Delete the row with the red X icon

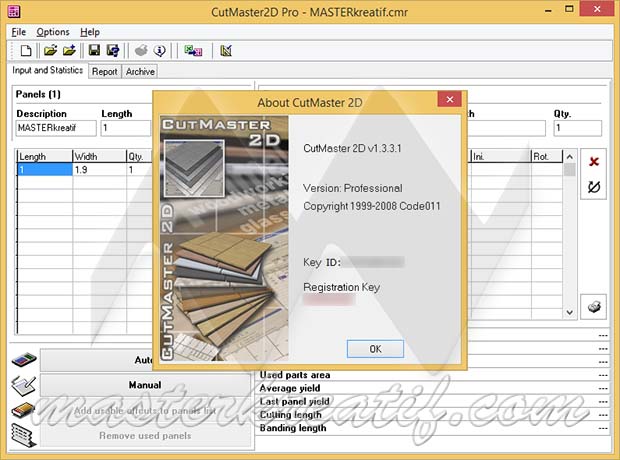(594, 161)
